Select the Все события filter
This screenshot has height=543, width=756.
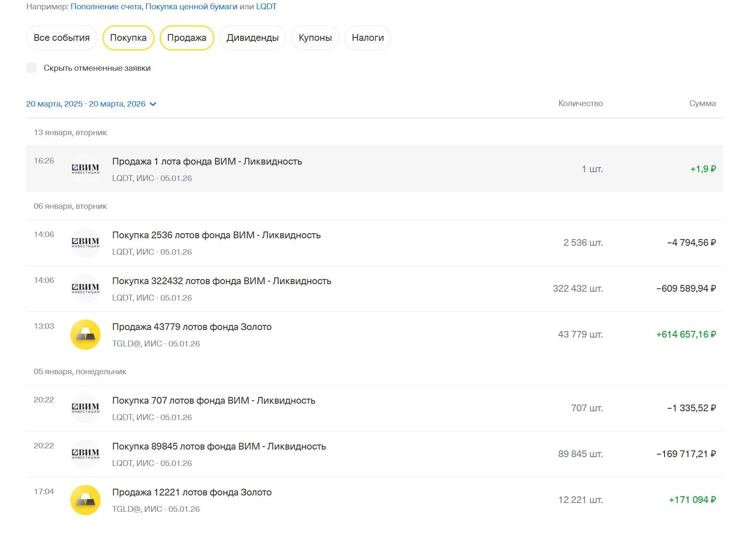(x=61, y=38)
